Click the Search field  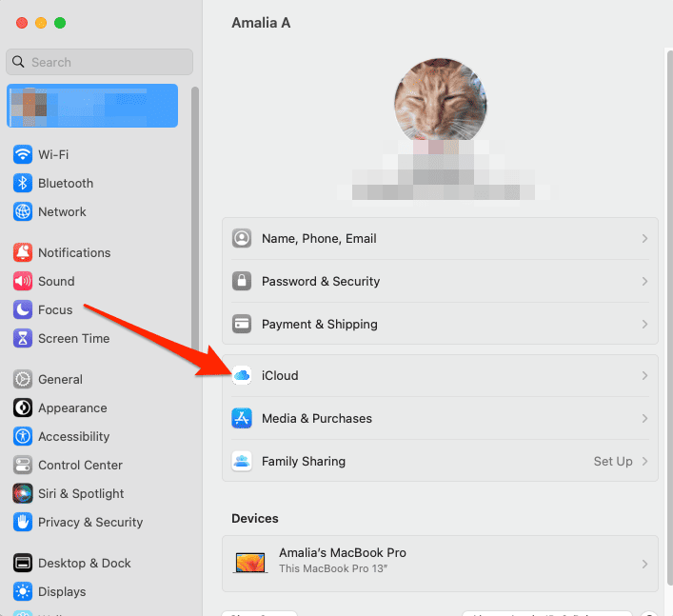click(100, 62)
